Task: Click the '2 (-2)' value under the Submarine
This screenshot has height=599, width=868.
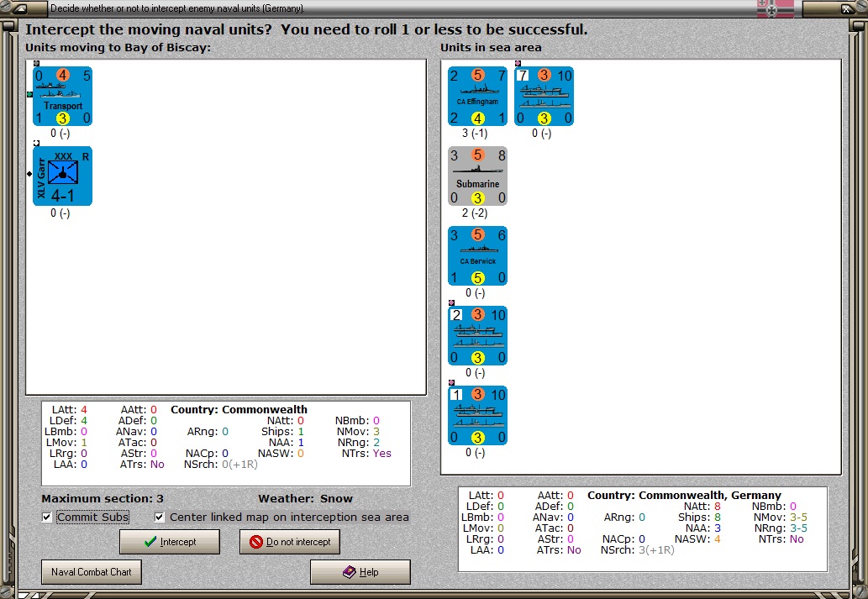Action: [475, 213]
